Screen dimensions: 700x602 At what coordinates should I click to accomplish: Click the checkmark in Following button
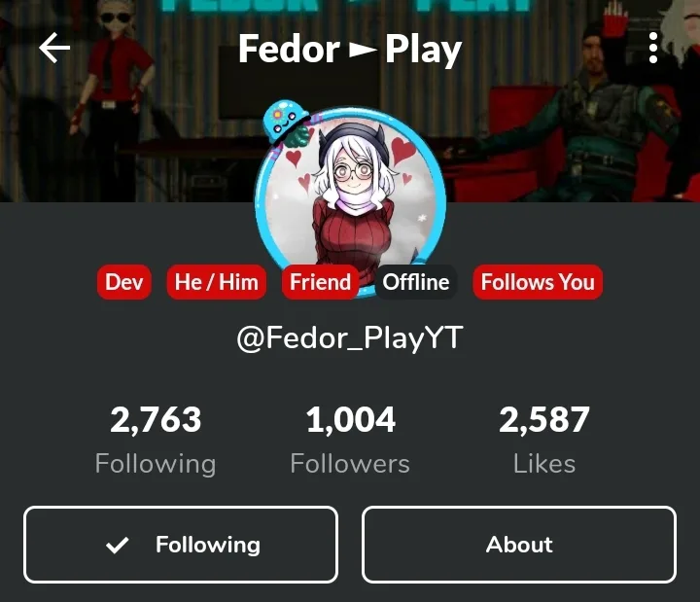pyautogui.click(x=118, y=545)
